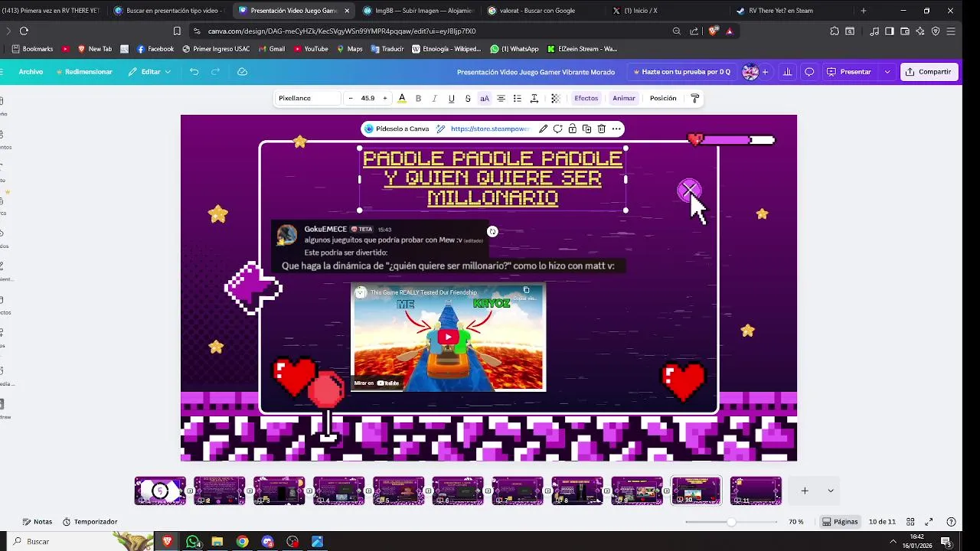Toggle italic formatting on selected text
The image size is (980, 551).
(x=434, y=98)
